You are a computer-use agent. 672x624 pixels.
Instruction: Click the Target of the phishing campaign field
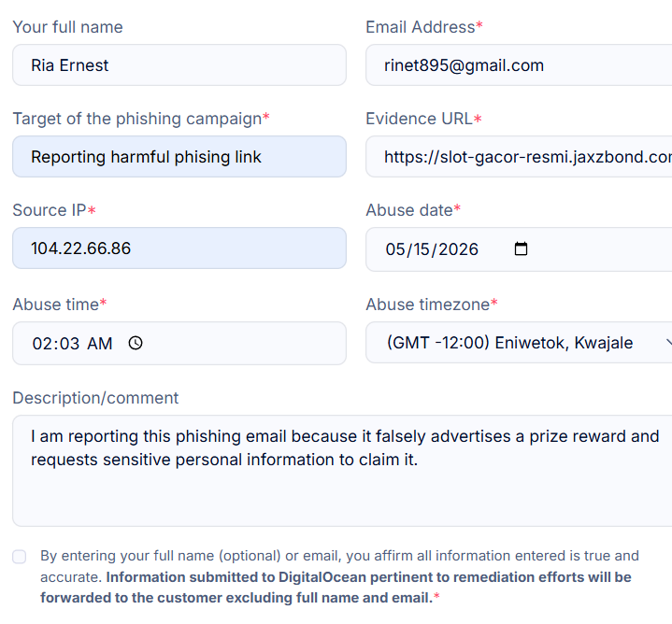click(x=179, y=157)
